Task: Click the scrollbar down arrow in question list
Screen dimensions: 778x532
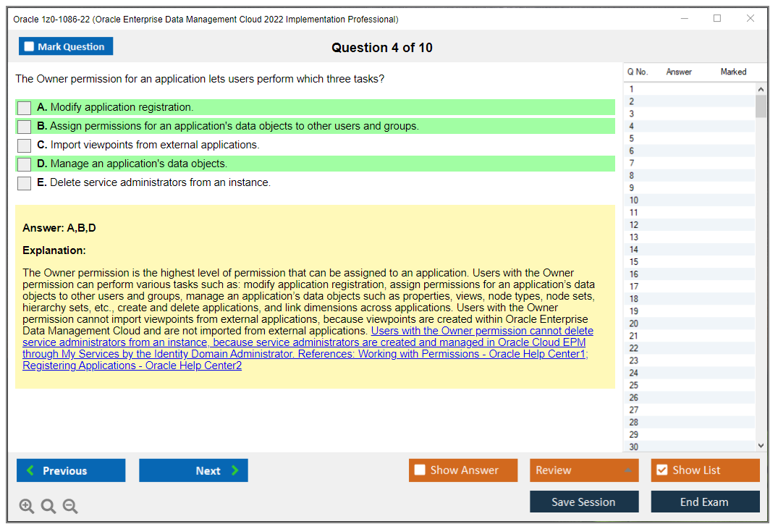Action: (761, 445)
